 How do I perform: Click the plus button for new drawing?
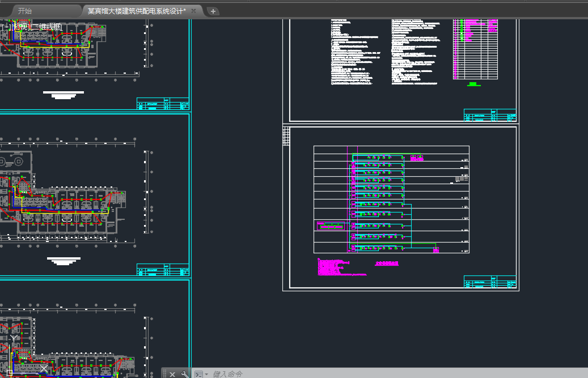coord(213,11)
